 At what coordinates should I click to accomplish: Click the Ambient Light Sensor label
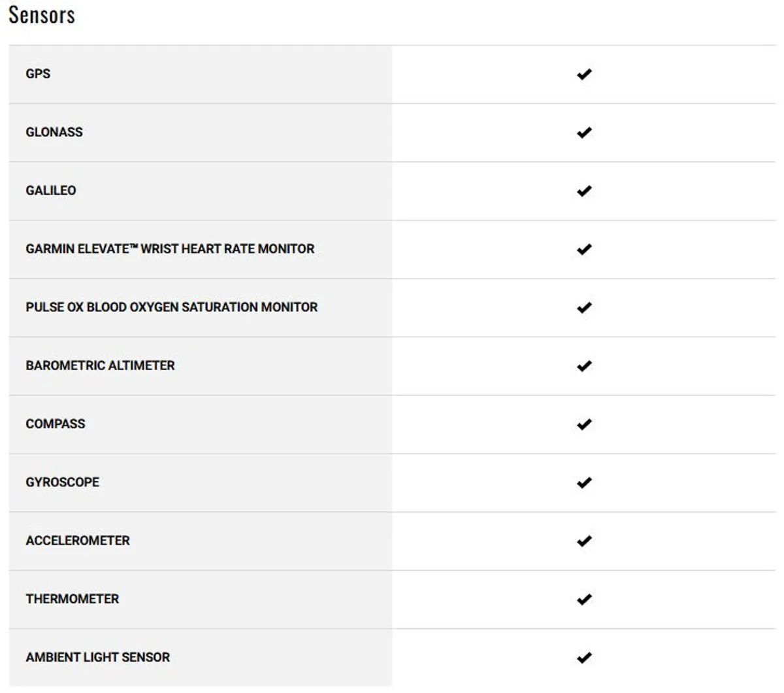coord(98,657)
